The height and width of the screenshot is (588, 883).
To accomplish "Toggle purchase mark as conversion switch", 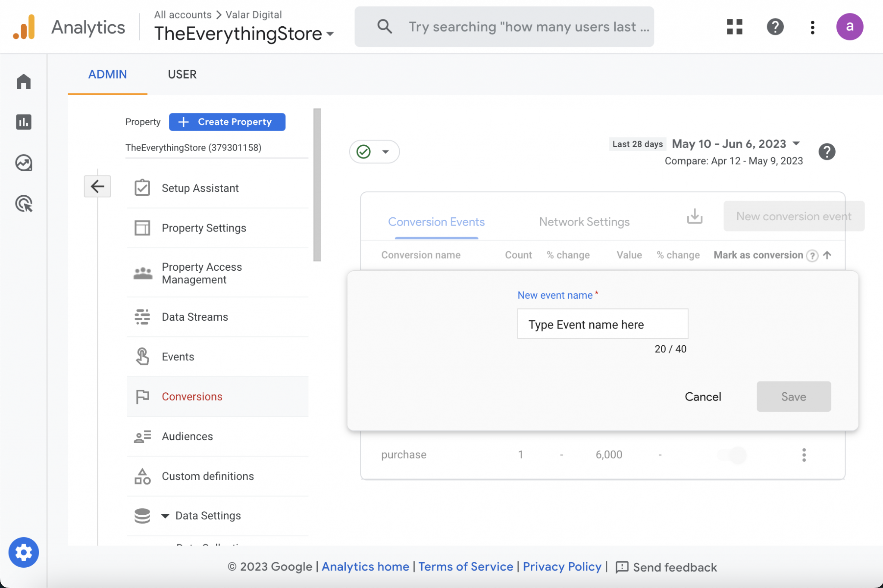I will pyautogui.click(x=733, y=455).
